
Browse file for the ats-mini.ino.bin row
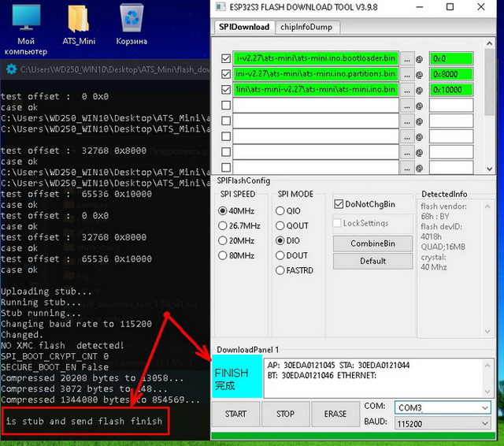[407, 90]
